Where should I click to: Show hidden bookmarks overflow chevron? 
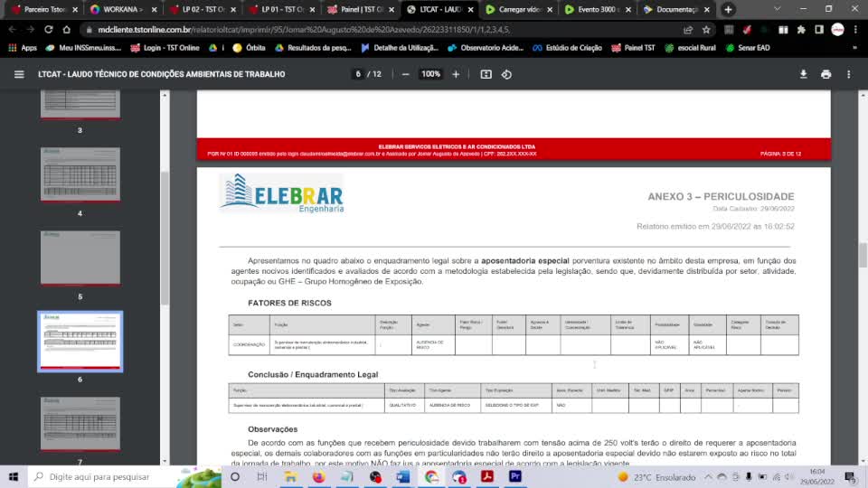854,48
